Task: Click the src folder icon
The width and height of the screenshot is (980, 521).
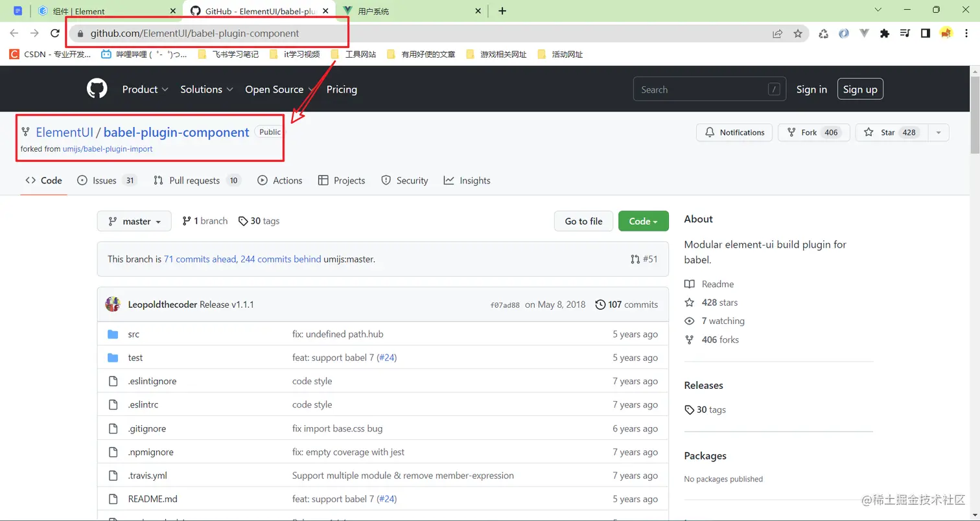Action: click(x=113, y=334)
